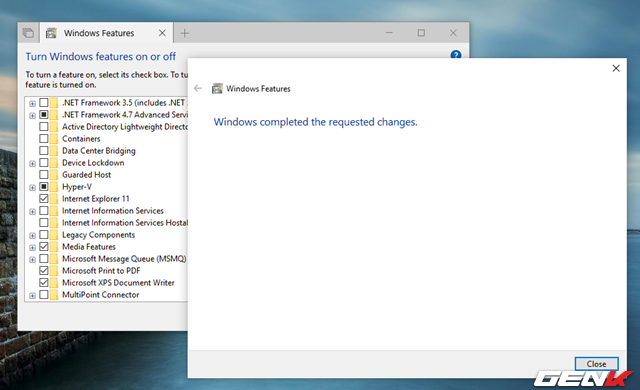640x390 pixels.
Task: Click the back arrow in Windows Features dialog
Action: coord(198,88)
